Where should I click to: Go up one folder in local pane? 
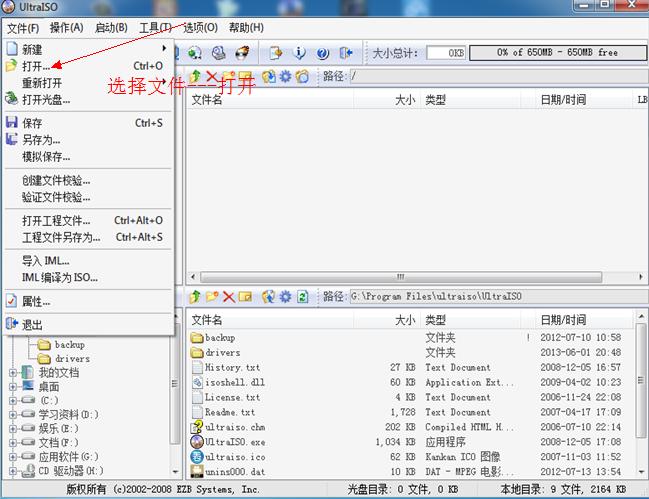pyautogui.click(x=195, y=296)
